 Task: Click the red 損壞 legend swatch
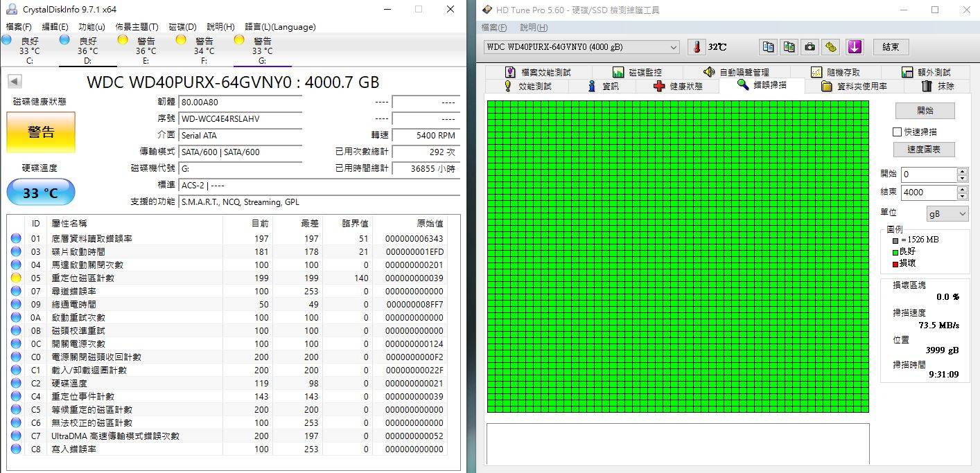(895, 263)
